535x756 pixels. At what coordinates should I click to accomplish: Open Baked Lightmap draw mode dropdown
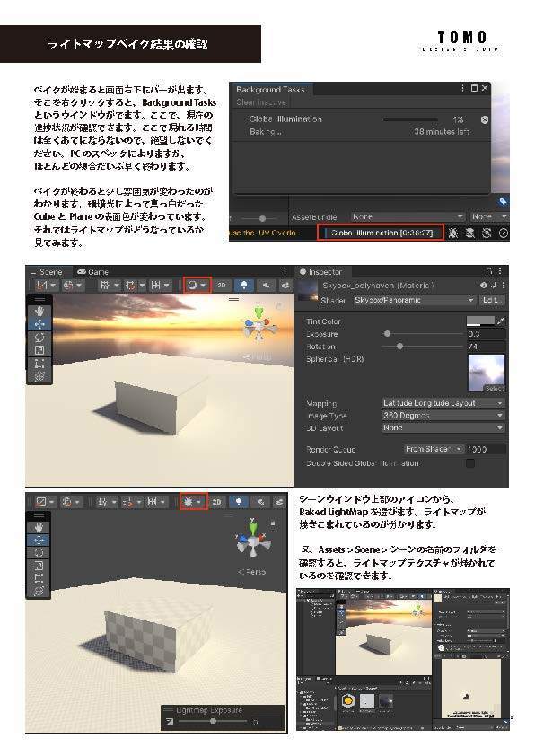pyautogui.click(x=193, y=501)
